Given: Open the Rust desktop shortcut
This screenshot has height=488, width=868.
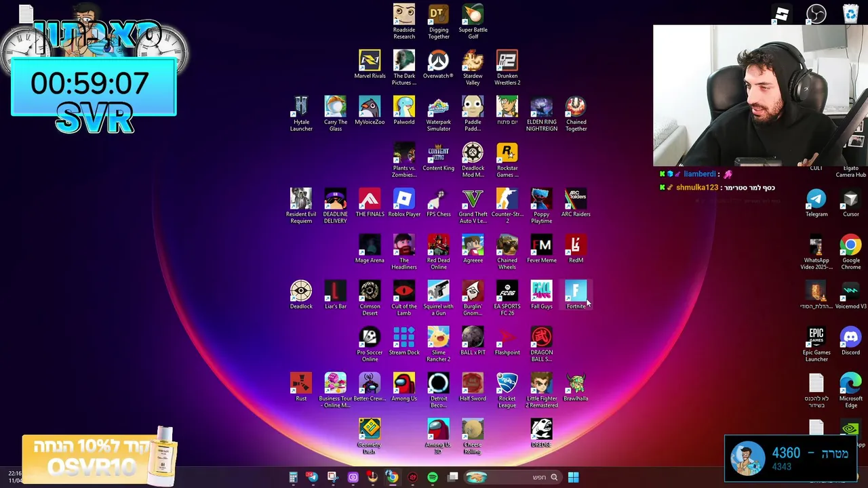Looking at the screenshot, I should (301, 387).
